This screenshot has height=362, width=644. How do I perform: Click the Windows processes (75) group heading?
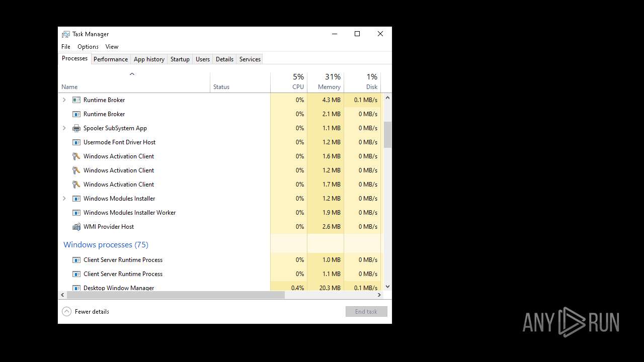(106, 245)
